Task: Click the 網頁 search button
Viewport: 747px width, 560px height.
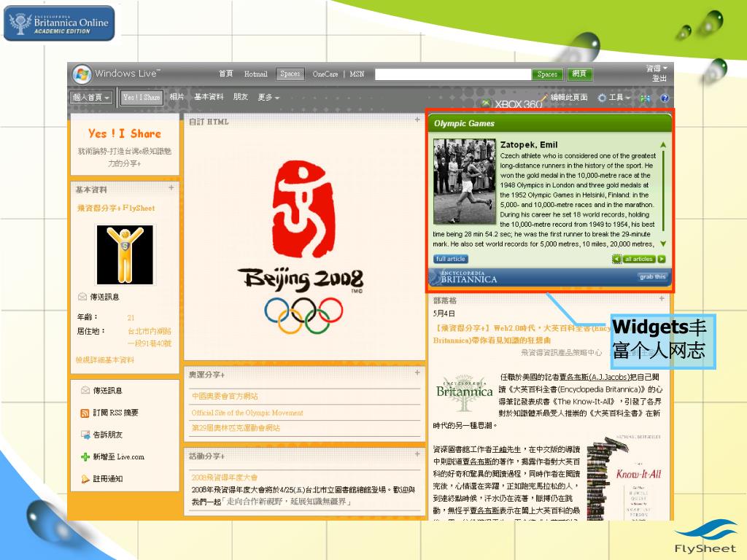Action: pyautogui.click(x=579, y=74)
